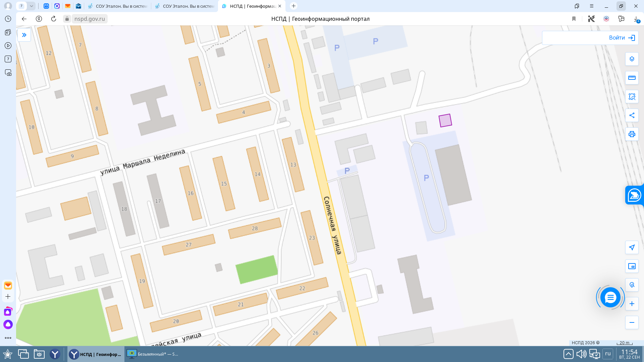Click the Солнечная улица street label
This screenshot has width=644, height=362.
point(332,225)
